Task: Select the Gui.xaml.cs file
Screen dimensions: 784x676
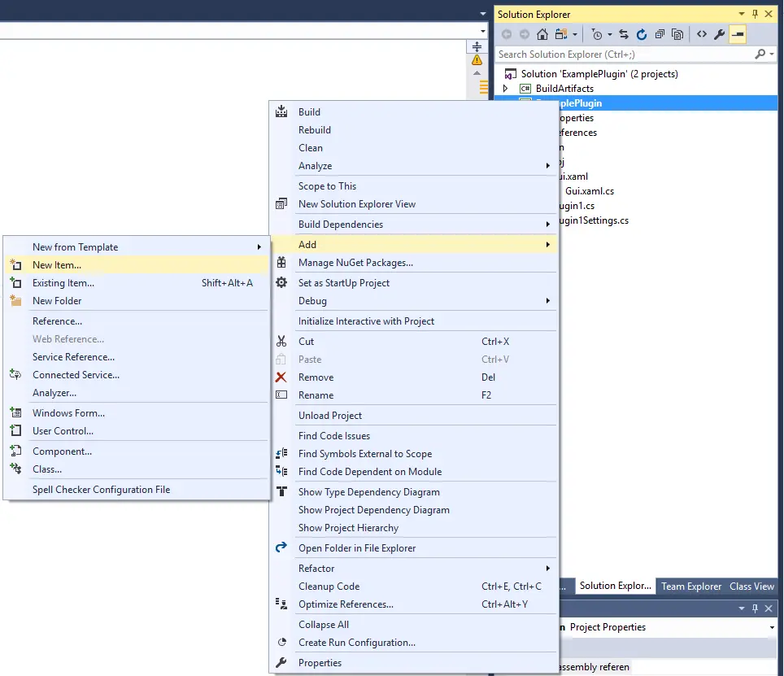Action: click(590, 191)
